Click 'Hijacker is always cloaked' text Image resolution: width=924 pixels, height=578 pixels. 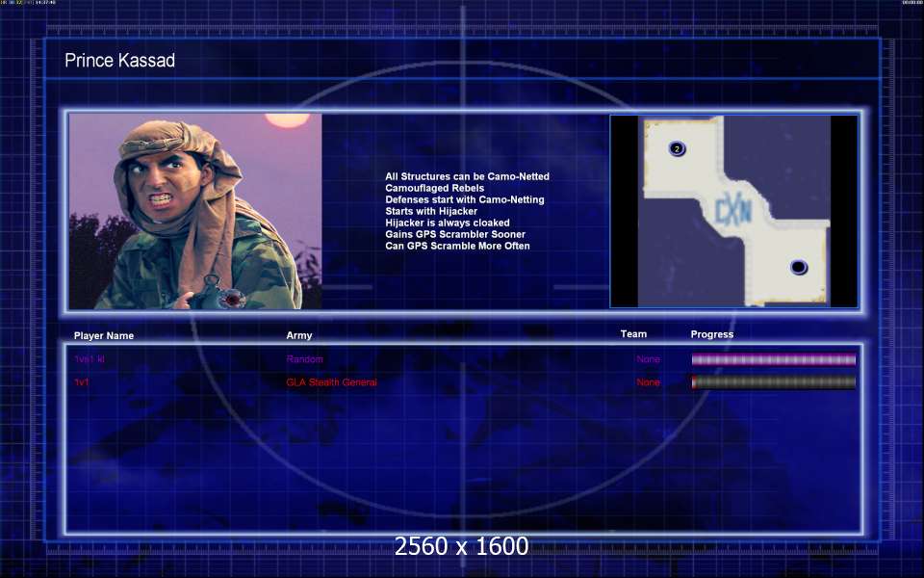[x=448, y=223]
